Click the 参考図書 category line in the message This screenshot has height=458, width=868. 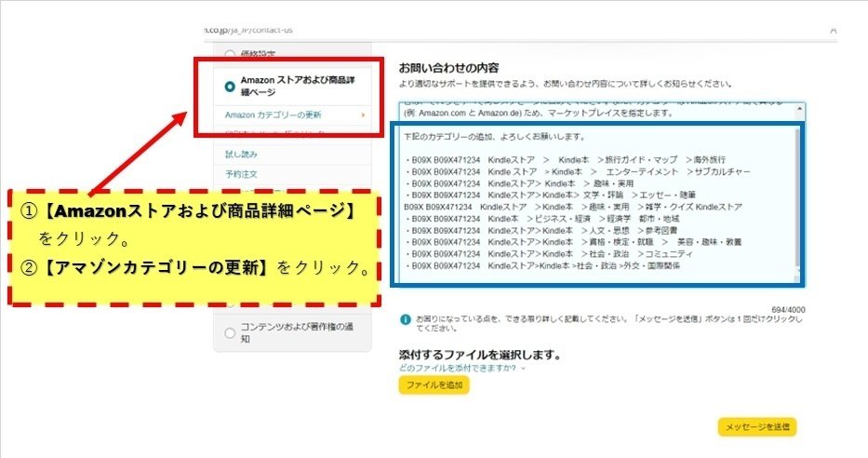pos(541,230)
